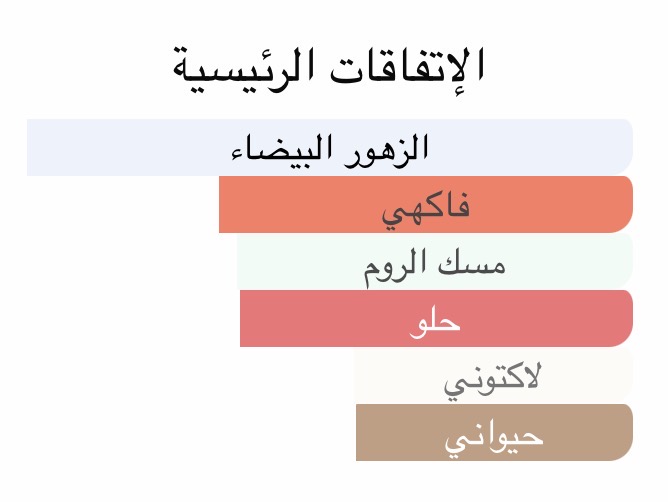Select the مسك الروم accord bar
The image size is (668, 502).
pos(435,262)
